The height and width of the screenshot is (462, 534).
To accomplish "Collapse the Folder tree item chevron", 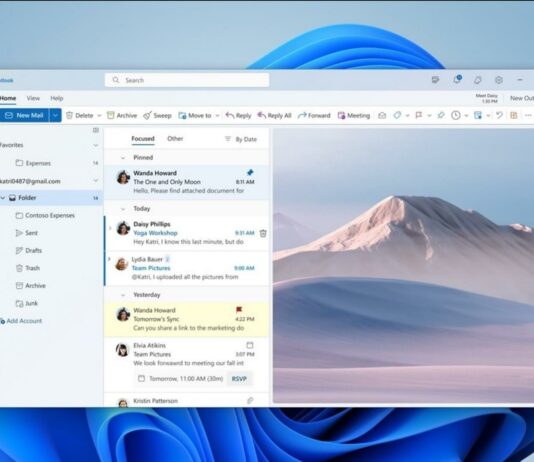I will [x=3, y=197].
